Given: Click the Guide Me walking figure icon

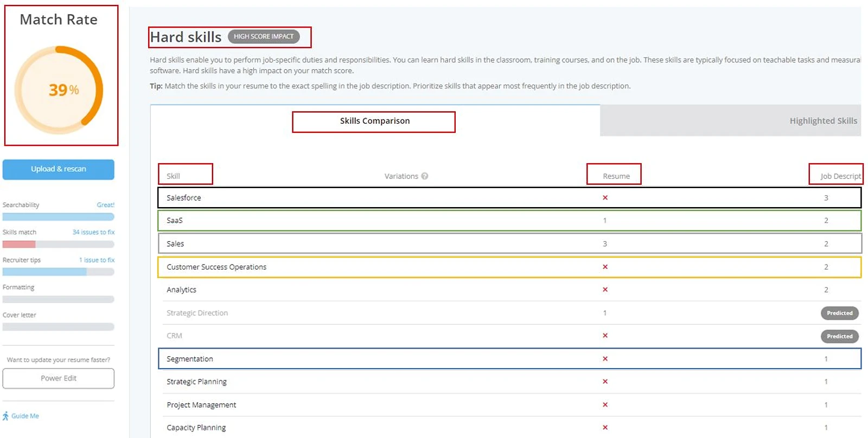Looking at the screenshot, I should pyautogui.click(x=5, y=416).
